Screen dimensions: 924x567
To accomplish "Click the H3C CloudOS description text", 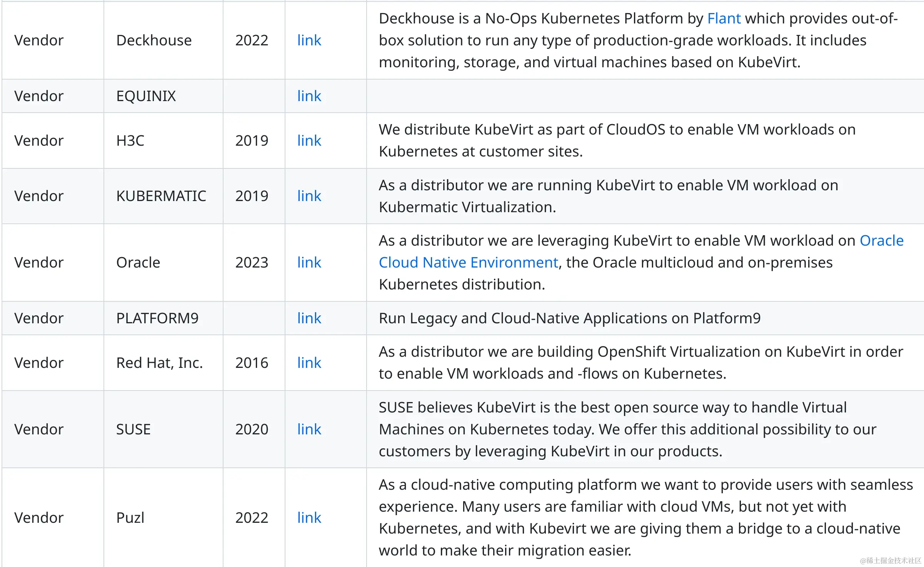I will [617, 141].
